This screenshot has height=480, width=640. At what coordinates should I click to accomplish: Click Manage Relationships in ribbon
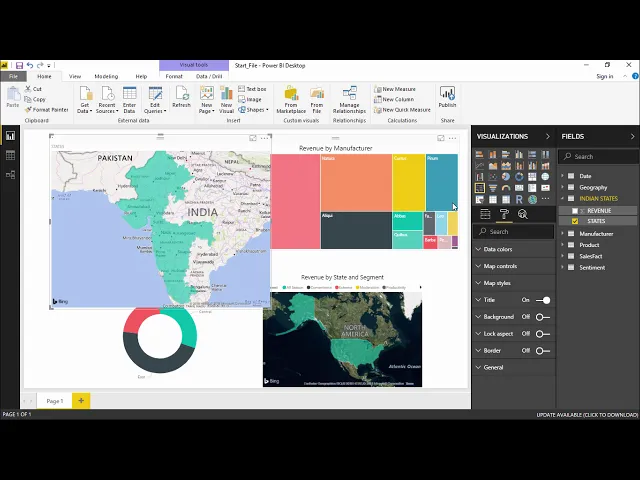click(349, 100)
